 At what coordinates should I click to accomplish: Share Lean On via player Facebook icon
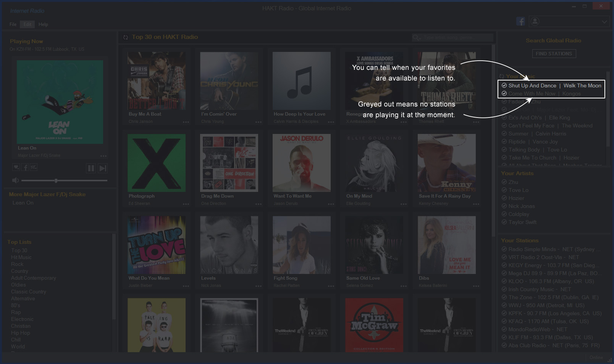(25, 167)
